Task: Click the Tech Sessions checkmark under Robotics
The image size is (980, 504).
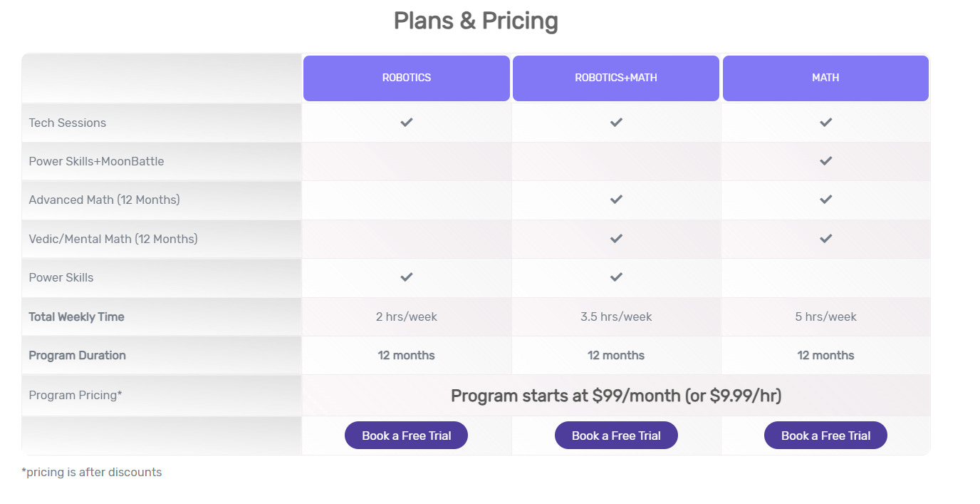Action: click(406, 123)
